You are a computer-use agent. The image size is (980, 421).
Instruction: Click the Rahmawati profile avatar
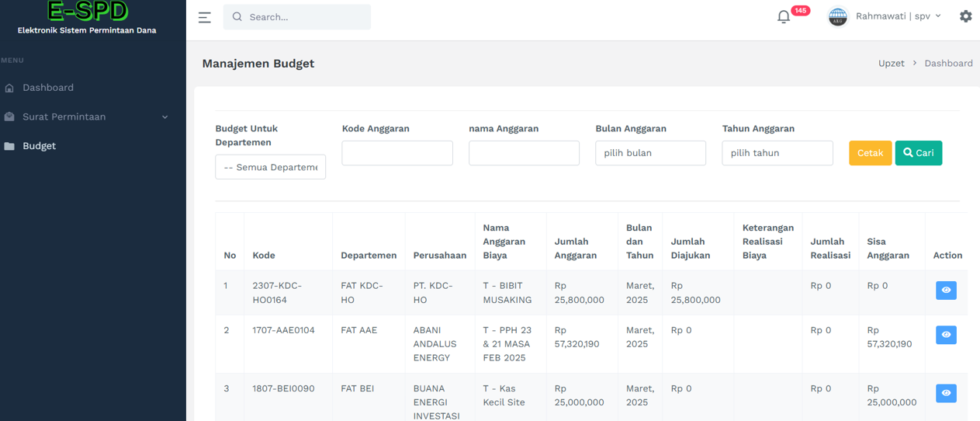coord(837,16)
